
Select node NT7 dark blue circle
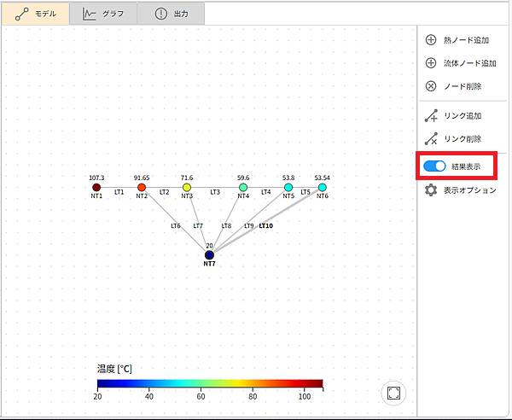[209, 254]
